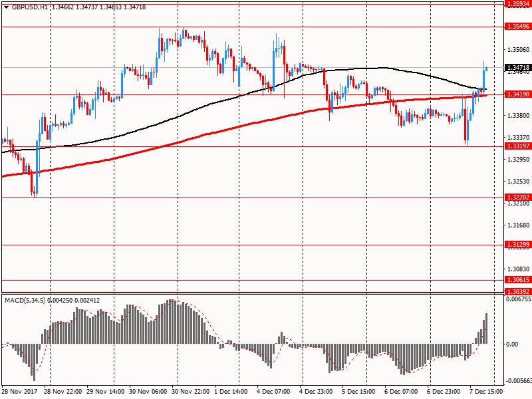Viewport: 532px width, 399px height.
Task: Click the 28 Nov 22:00 time label
Action: [63, 392]
